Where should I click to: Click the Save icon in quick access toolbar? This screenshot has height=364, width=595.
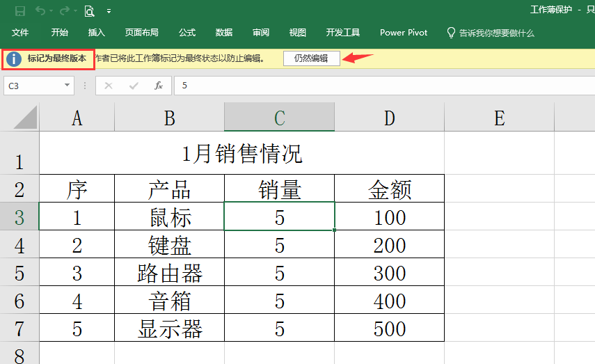(x=20, y=10)
